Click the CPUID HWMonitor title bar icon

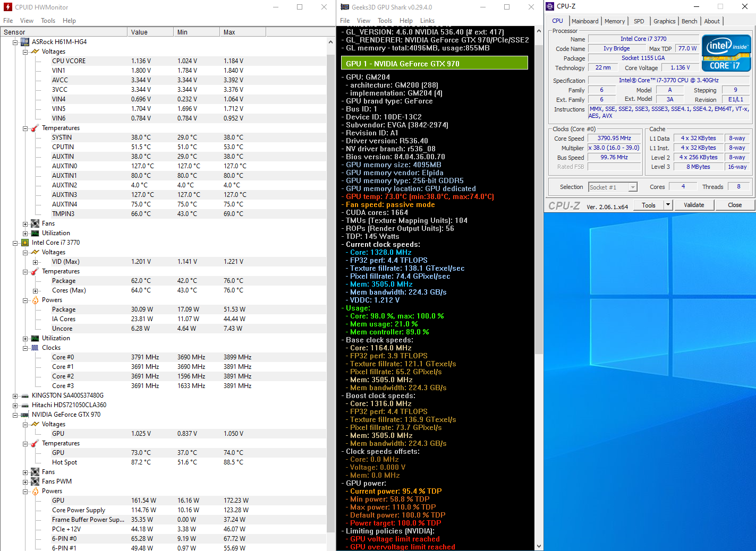tap(8, 7)
